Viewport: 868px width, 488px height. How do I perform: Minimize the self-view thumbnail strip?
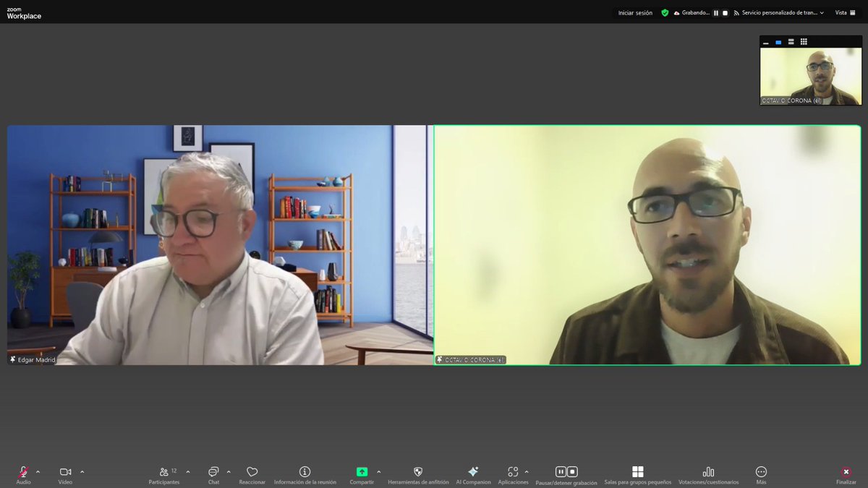point(766,42)
